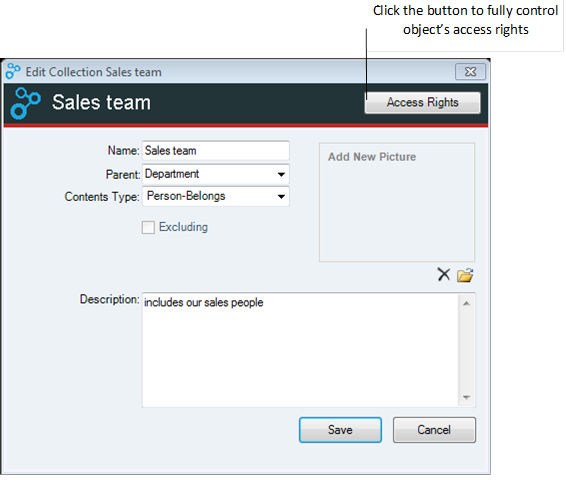Expand the Parent dropdown arrow
The width and height of the screenshot is (566, 490).
pyautogui.click(x=281, y=174)
